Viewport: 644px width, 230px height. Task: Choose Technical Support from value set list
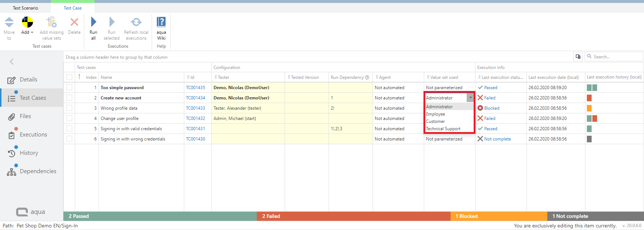[x=443, y=129]
